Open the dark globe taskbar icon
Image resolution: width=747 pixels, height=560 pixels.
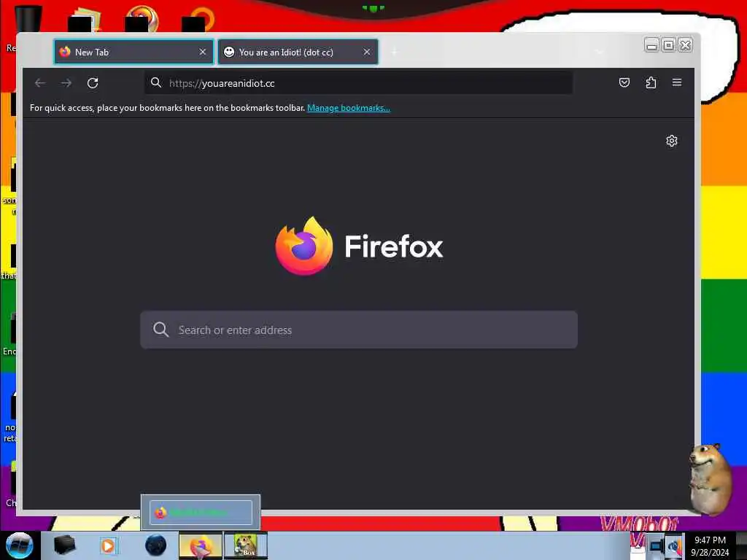coord(155,545)
